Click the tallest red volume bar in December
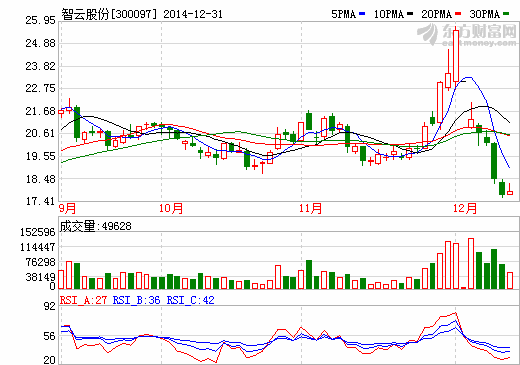 pos(471,263)
